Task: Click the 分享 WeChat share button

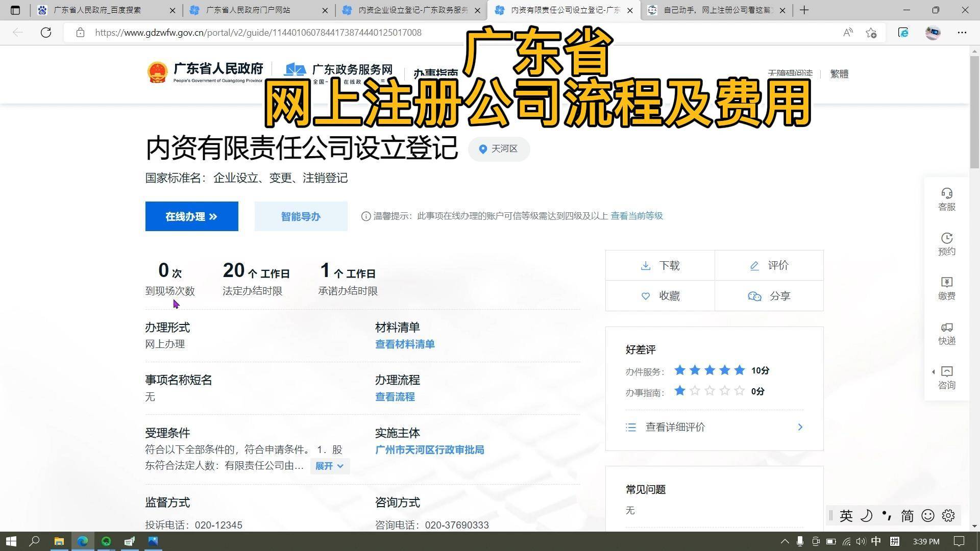Action: click(x=769, y=296)
